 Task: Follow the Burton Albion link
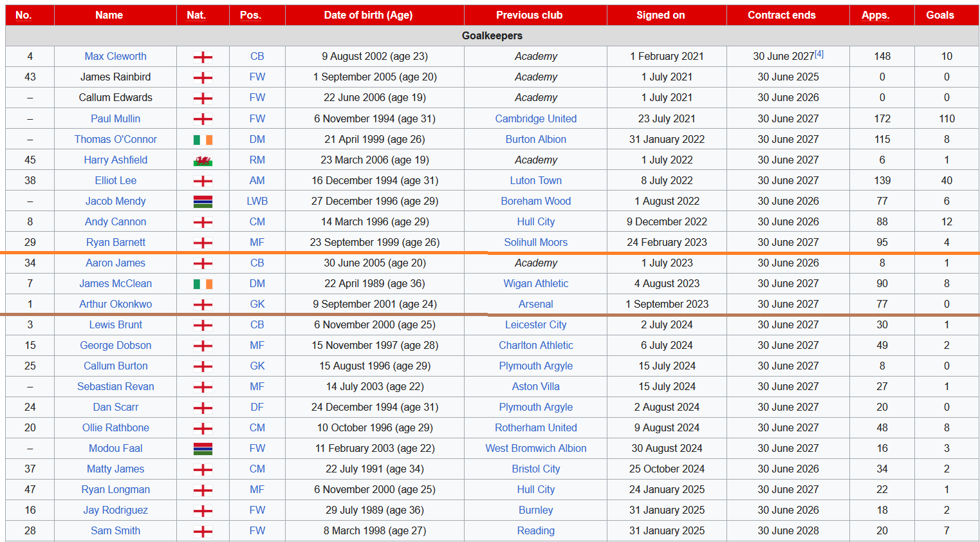pyautogui.click(x=536, y=139)
